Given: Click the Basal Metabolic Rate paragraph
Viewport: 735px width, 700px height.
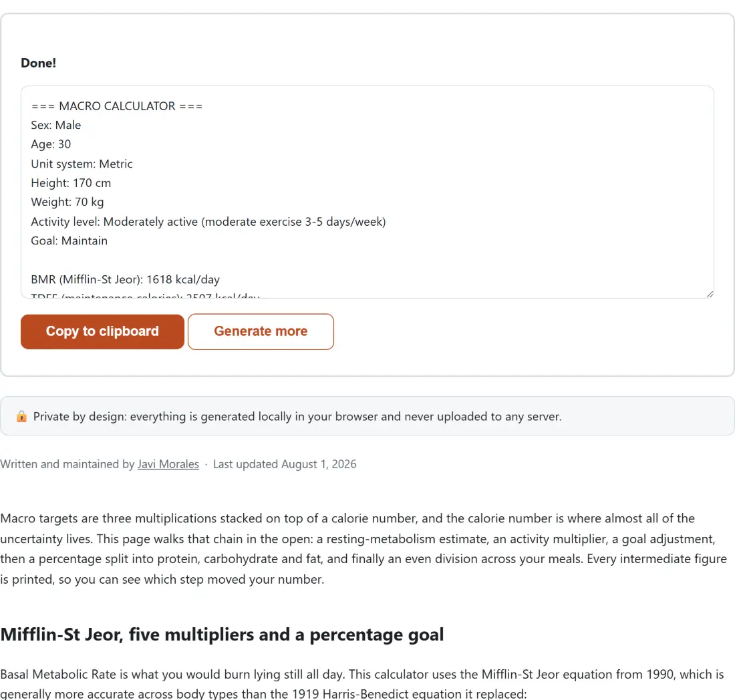Looking at the screenshot, I should [362, 684].
